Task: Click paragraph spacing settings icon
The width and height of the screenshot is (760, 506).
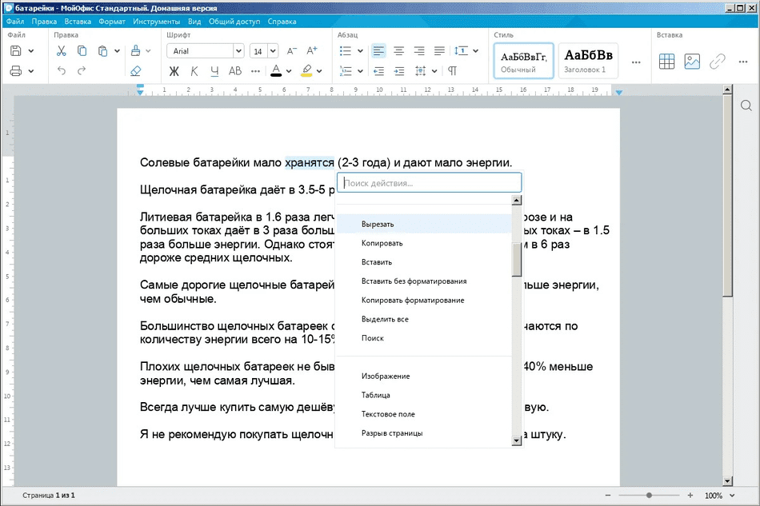Action: tap(420, 71)
